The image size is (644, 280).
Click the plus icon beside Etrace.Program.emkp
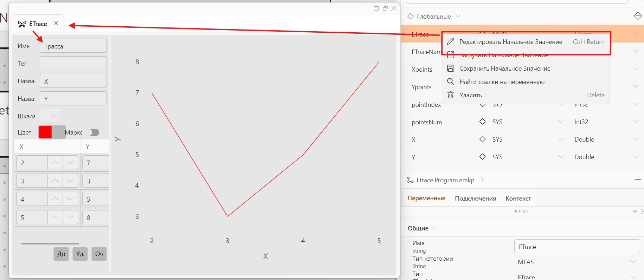(x=638, y=180)
